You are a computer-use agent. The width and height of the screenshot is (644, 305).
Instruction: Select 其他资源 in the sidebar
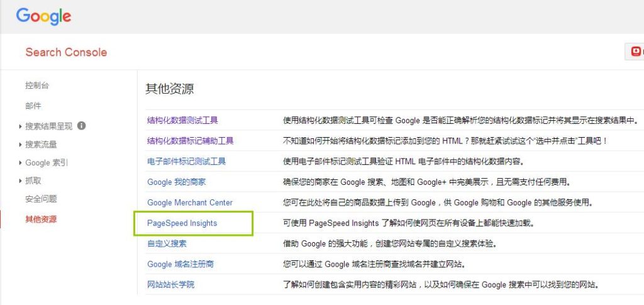pyautogui.click(x=41, y=219)
